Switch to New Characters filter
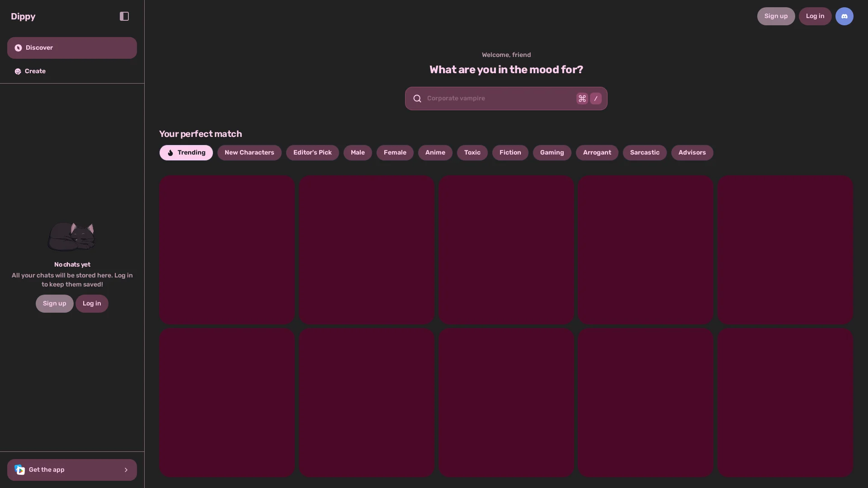The width and height of the screenshot is (868, 488). 249,153
